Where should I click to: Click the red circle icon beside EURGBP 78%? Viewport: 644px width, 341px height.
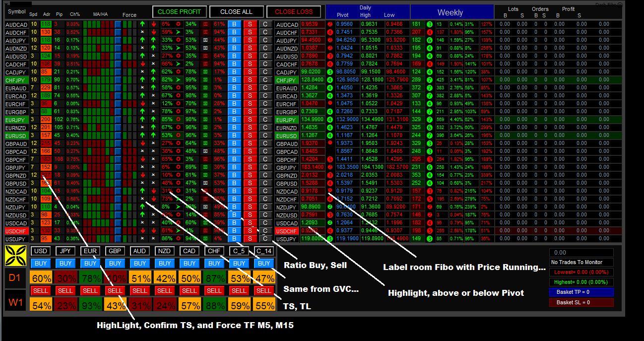pos(177,112)
